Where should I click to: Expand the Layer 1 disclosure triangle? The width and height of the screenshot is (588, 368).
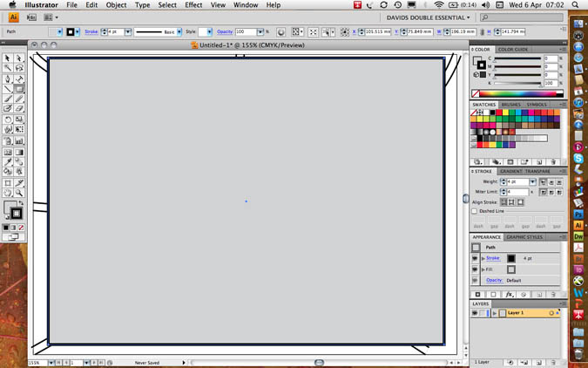[x=494, y=312]
